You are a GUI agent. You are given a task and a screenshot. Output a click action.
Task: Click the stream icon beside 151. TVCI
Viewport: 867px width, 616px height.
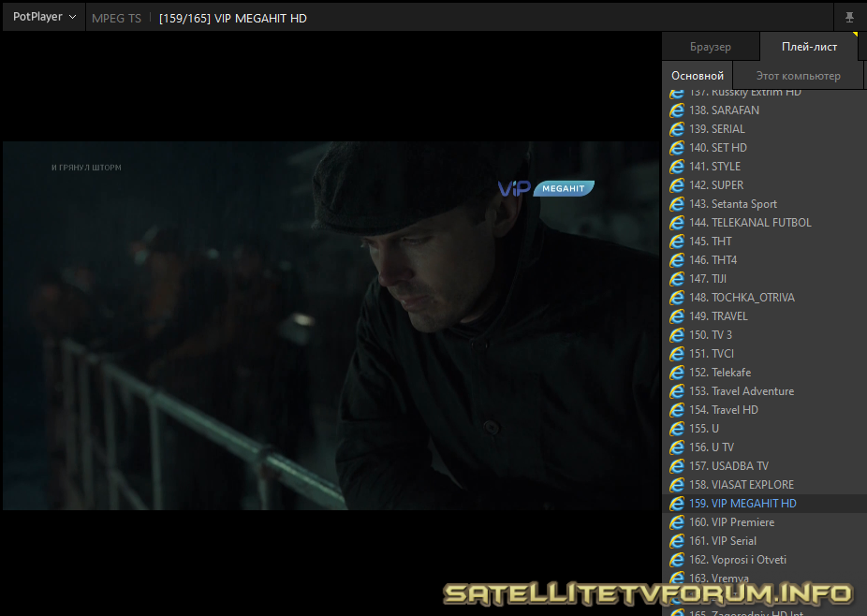point(677,353)
